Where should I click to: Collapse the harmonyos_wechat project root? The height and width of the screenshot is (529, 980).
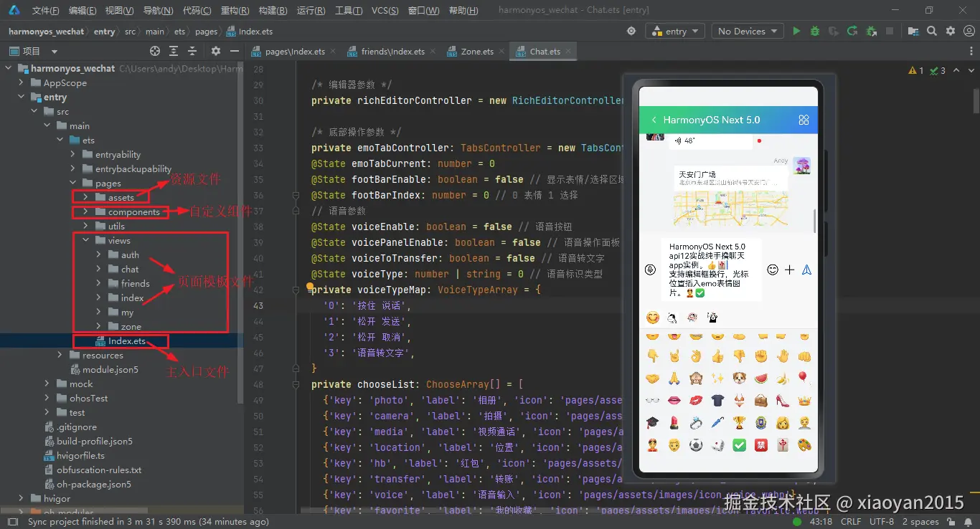(x=9, y=69)
